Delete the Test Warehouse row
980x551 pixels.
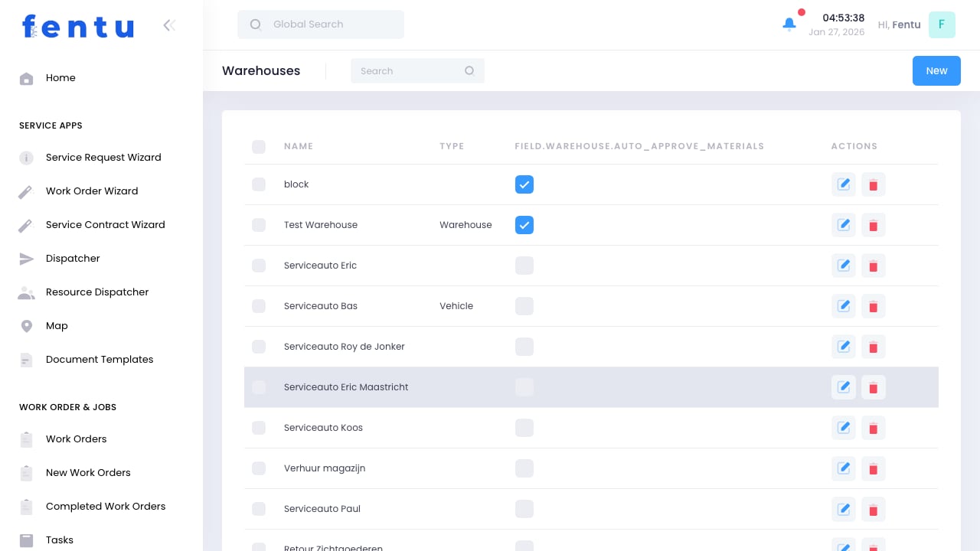(x=874, y=225)
